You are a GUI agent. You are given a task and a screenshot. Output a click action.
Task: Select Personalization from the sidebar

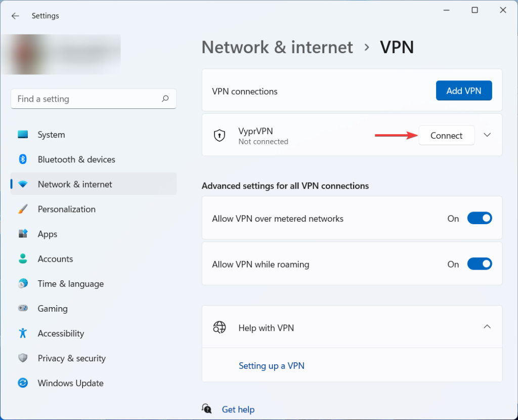(x=24, y=209)
